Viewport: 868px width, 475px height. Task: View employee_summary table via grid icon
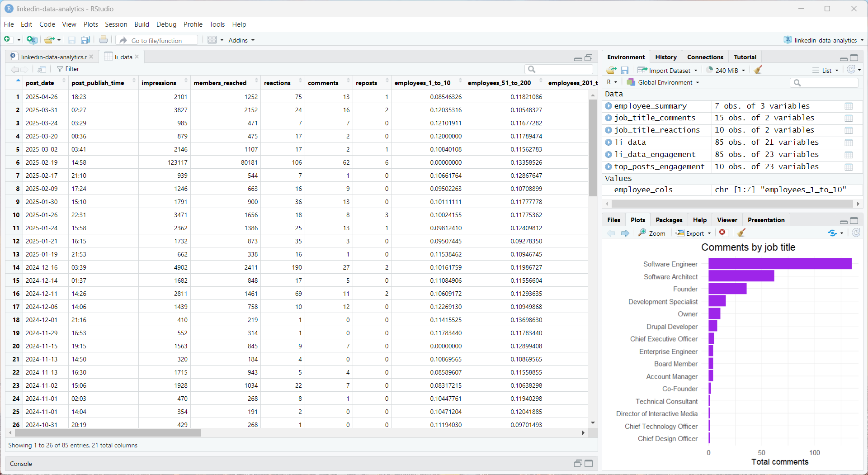click(849, 106)
